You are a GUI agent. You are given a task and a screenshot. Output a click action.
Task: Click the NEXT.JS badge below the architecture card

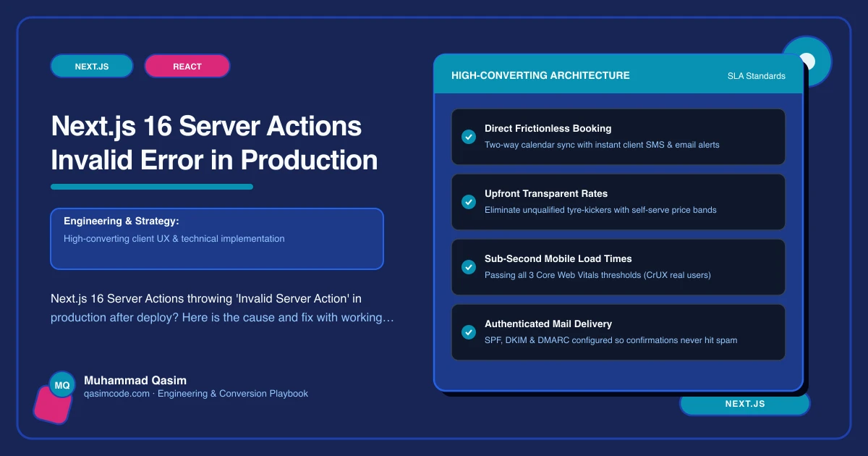(745, 404)
